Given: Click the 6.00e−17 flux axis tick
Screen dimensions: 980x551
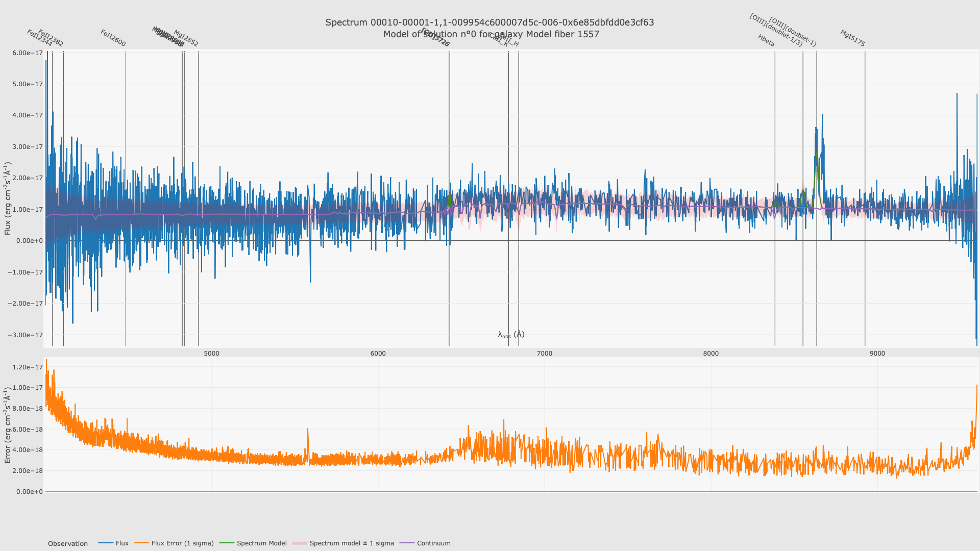Looking at the screenshot, I should (x=28, y=53).
